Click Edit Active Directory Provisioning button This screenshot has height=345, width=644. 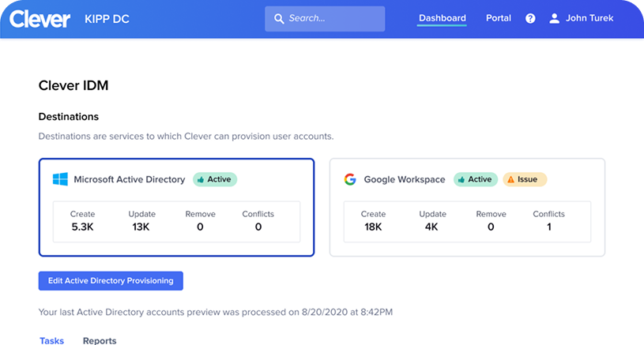[x=111, y=280]
